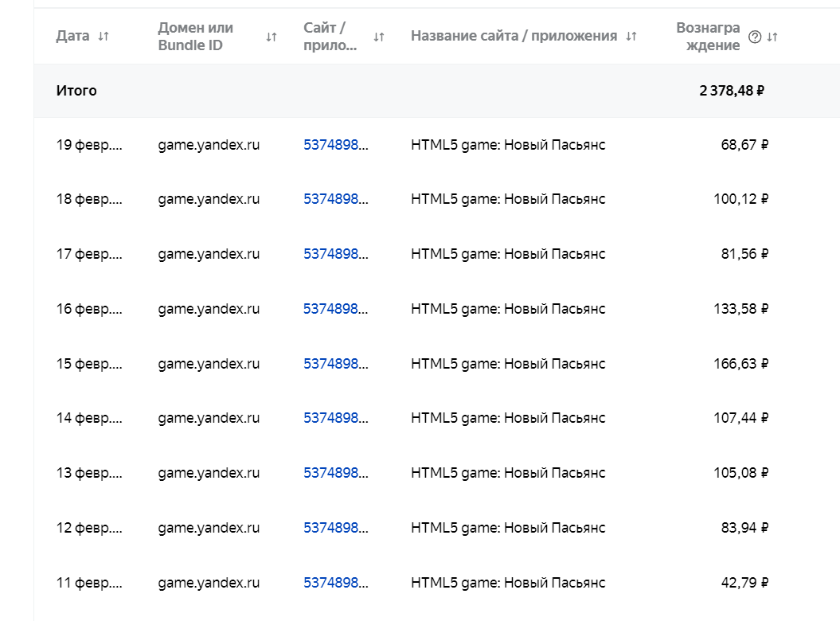The height and width of the screenshot is (621, 840).
Task: Select the 5374898 link in 14 февр. row
Action: tap(335, 418)
